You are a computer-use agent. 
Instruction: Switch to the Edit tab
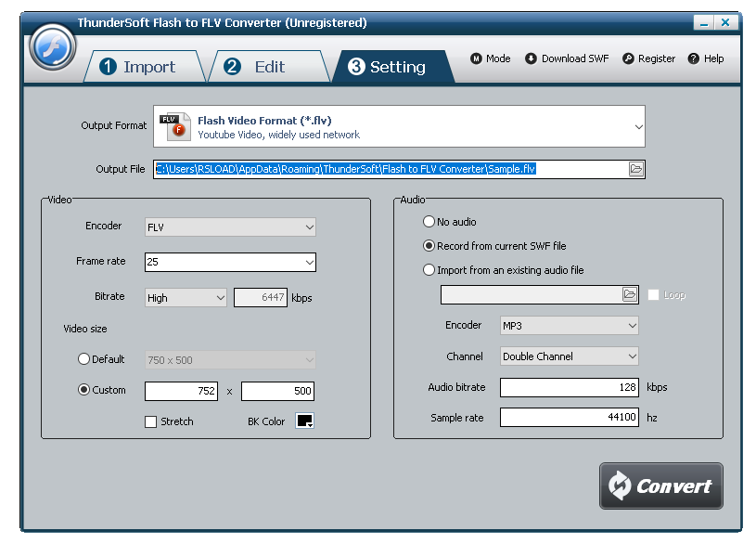coord(267,66)
